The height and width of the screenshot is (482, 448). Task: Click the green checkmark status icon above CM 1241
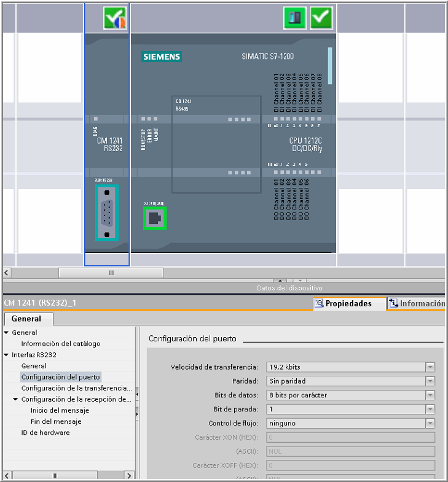click(115, 18)
